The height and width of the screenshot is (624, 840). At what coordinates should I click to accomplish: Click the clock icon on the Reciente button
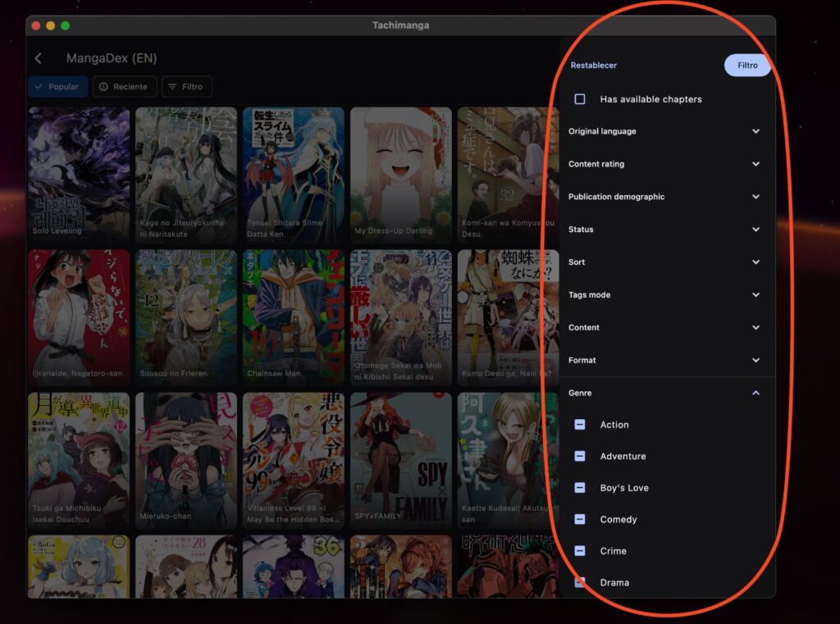105,86
